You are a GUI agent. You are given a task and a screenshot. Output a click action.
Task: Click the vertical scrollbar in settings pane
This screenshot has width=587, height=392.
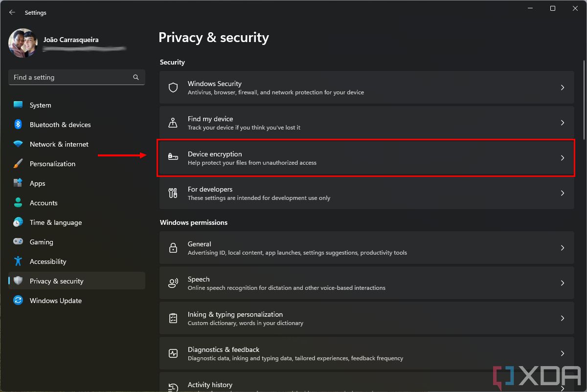point(585,100)
